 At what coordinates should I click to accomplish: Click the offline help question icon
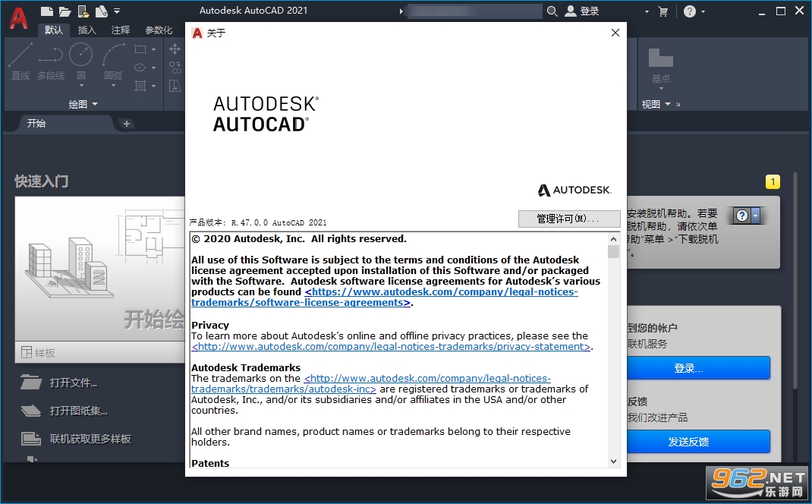pos(743,216)
